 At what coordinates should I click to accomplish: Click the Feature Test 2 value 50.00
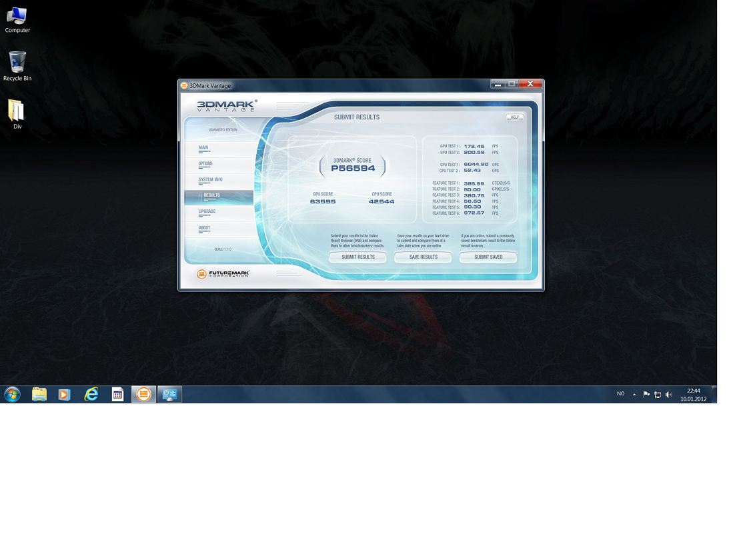[x=472, y=189]
